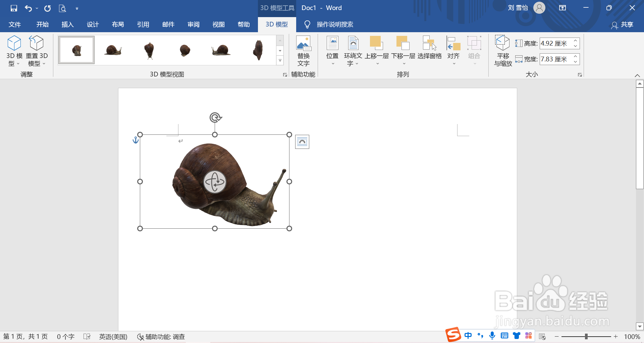Image resolution: width=644 pixels, height=343 pixels.
Task: Click 辅助功能: 调查 accessibility status
Action: [161, 337]
